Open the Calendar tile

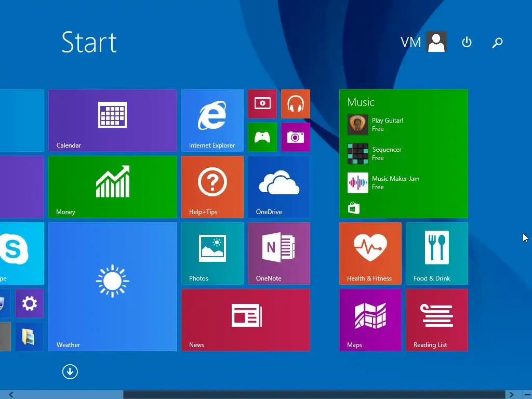[113, 121]
